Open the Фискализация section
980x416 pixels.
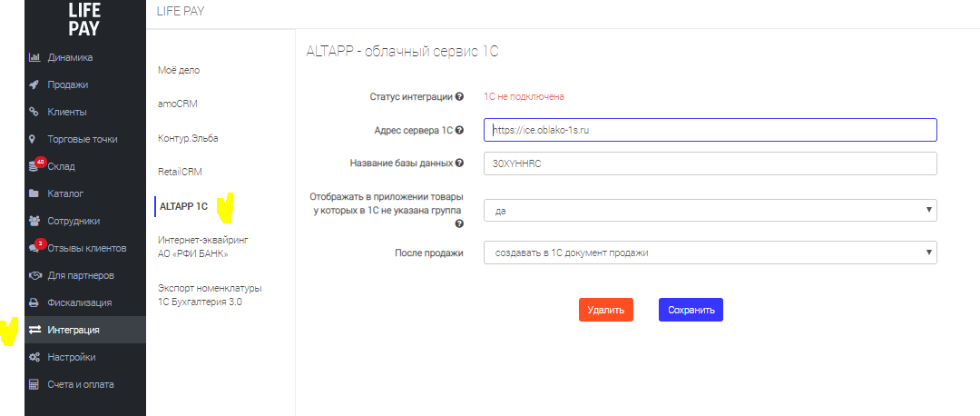pyautogui.click(x=85, y=302)
